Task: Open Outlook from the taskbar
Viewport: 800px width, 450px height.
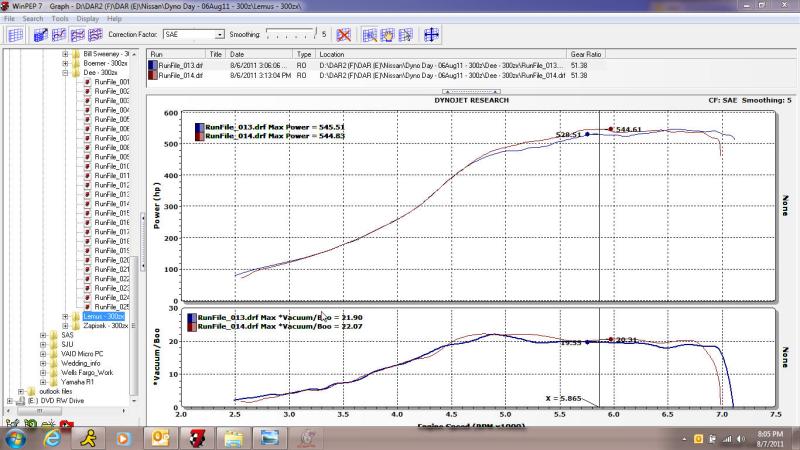Action: click(160, 436)
